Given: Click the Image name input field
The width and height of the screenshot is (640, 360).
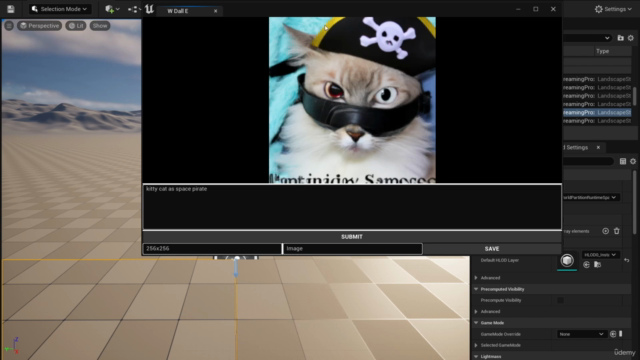Looking at the screenshot, I should point(353,249).
